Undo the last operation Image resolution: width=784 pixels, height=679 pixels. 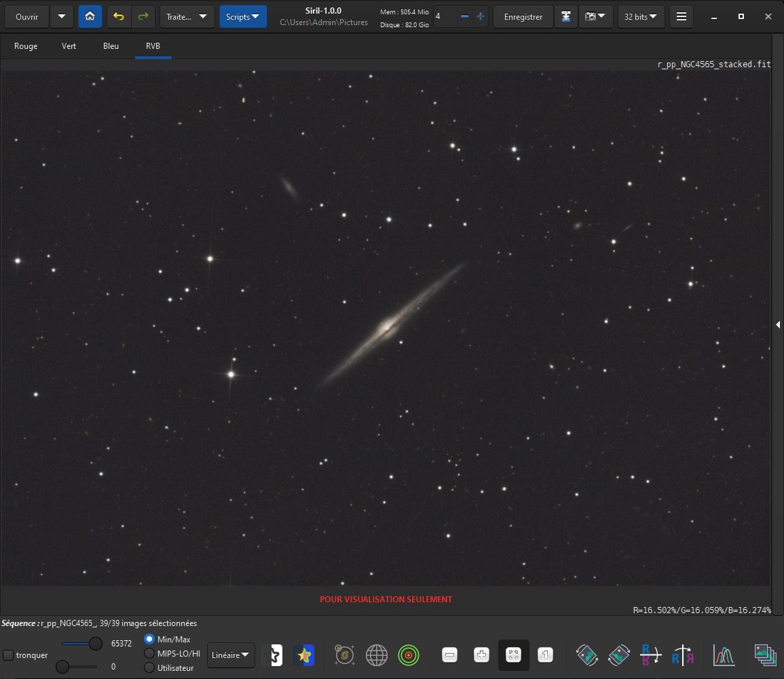point(119,16)
